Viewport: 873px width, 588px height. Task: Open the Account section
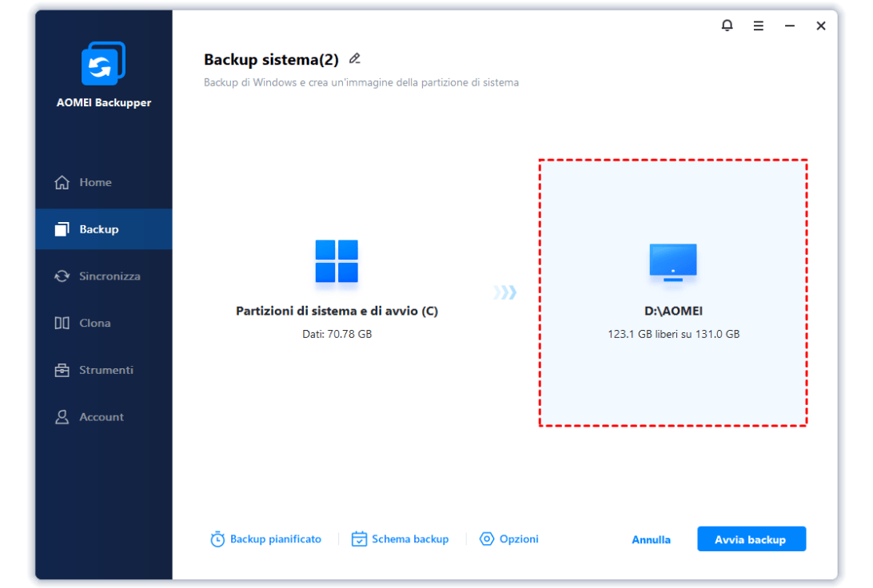pyautogui.click(x=104, y=417)
